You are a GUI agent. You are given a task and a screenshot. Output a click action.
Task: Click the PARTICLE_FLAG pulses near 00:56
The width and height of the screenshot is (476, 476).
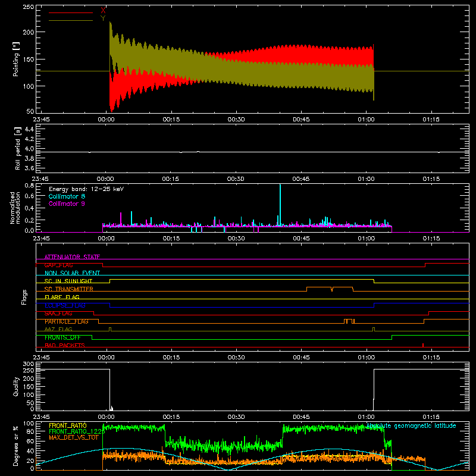pos(349,321)
